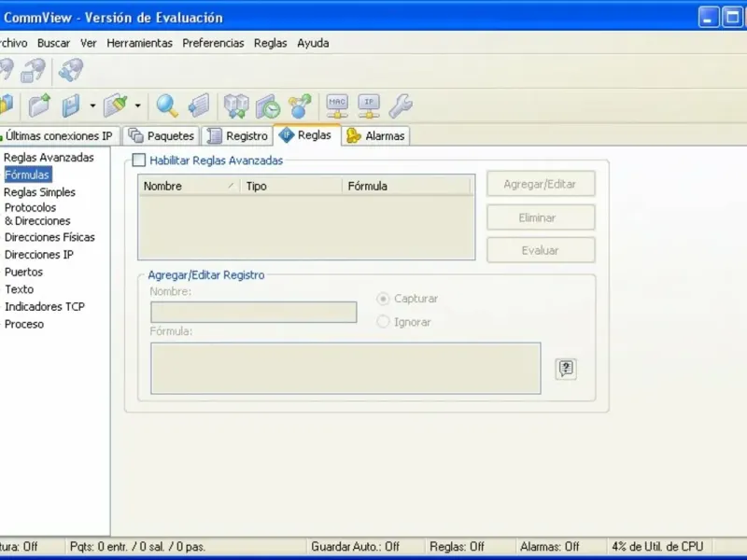Open the Preferencias menu
Viewport: 747px width, 560px height.
click(x=213, y=43)
